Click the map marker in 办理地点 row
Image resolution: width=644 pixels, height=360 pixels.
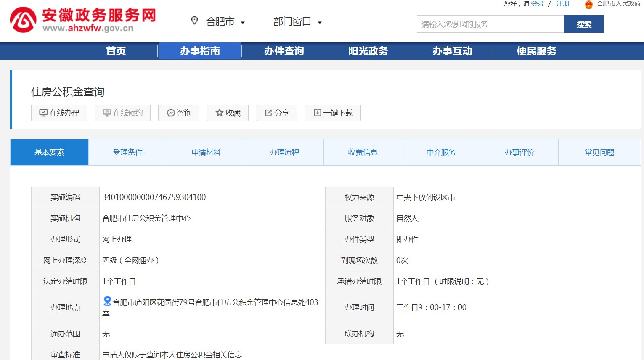tap(107, 301)
